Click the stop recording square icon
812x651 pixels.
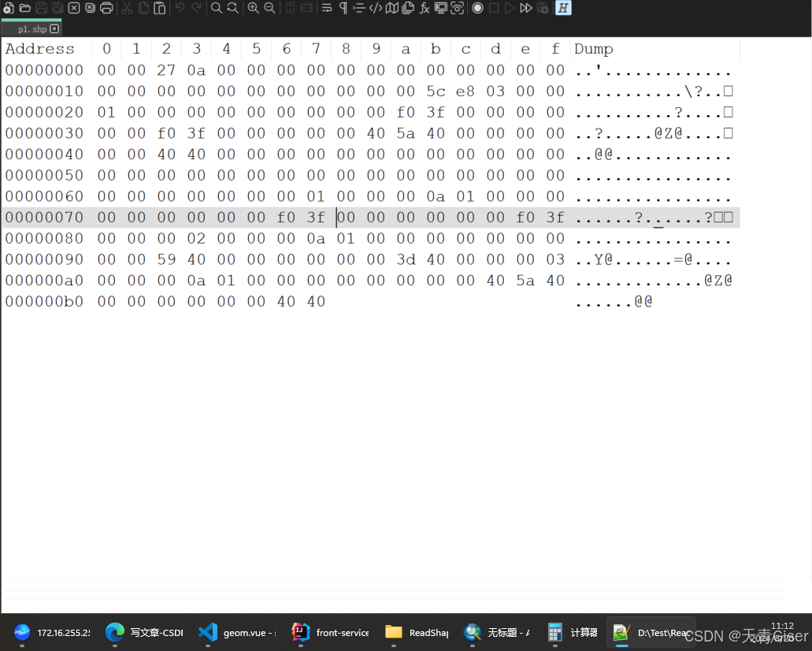pyautogui.click(x=494, y=8)
